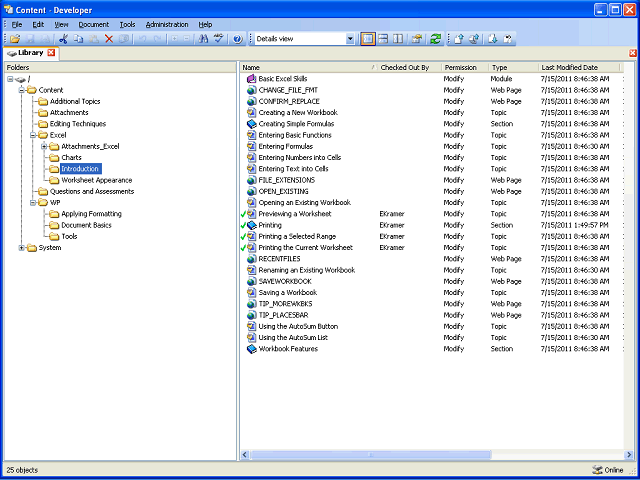The height and width of the screenshot is (480, 640).
Task: Select the Renaming an Existing Workbook row
Action: tap(432, 270)
